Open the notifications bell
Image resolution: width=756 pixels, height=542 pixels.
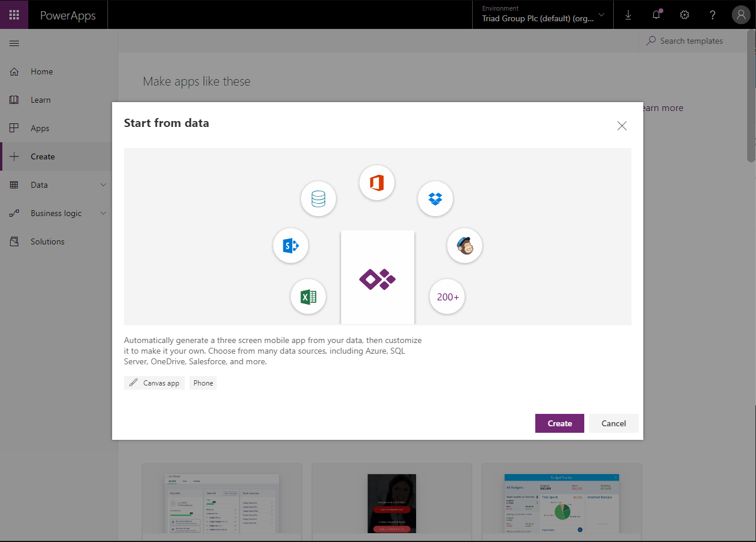tap(656, 15)
